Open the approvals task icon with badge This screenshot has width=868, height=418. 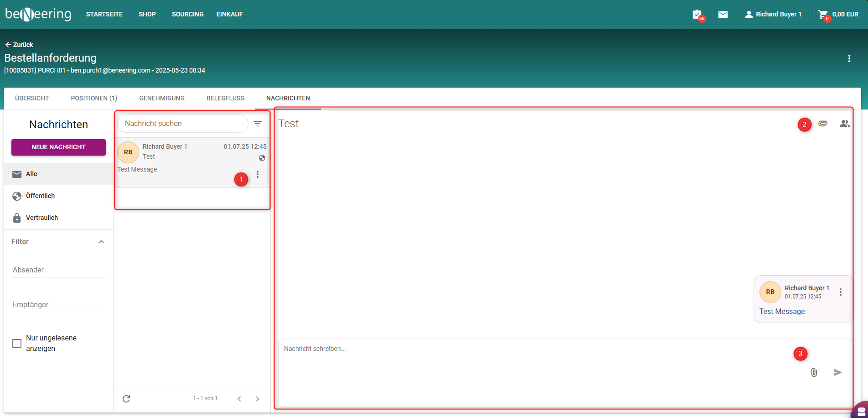(697, 15)
